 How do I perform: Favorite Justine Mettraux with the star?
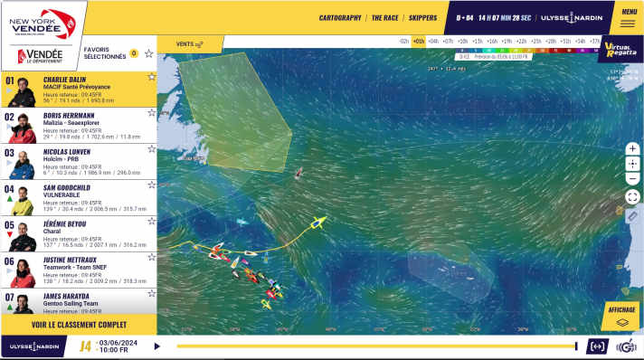(152, 257)
